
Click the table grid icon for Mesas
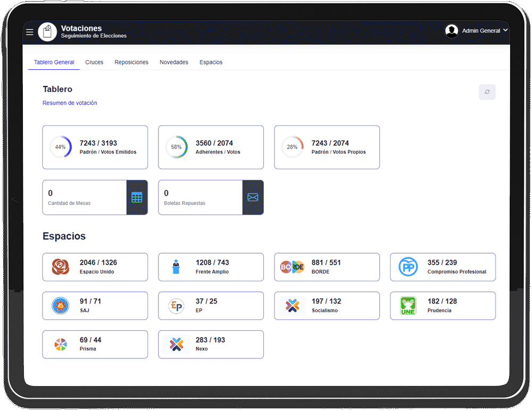137,198
